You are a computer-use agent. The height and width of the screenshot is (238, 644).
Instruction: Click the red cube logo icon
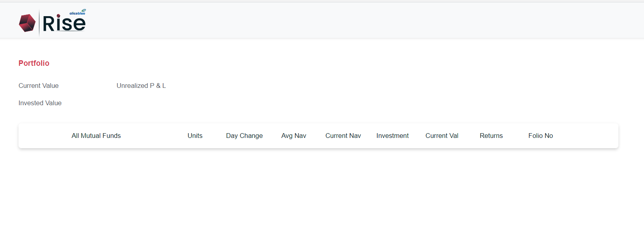point(27,23)
